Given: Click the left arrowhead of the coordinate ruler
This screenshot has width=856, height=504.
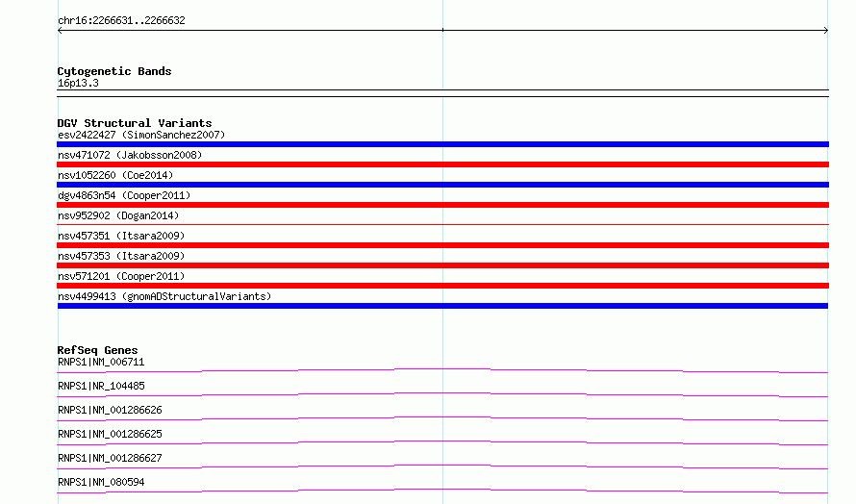Looking at the screenshot, I should (60, 31).
